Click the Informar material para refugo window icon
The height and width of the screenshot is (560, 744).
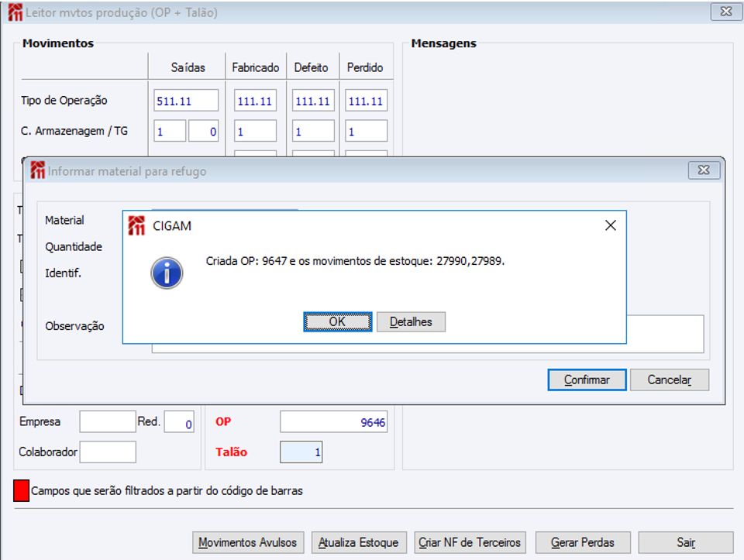pos(38,170)
